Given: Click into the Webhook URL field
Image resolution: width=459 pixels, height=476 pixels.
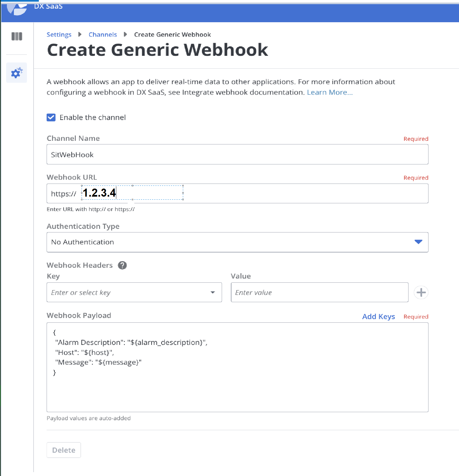Looking at the screenshot, I should [x=278, y=193].
